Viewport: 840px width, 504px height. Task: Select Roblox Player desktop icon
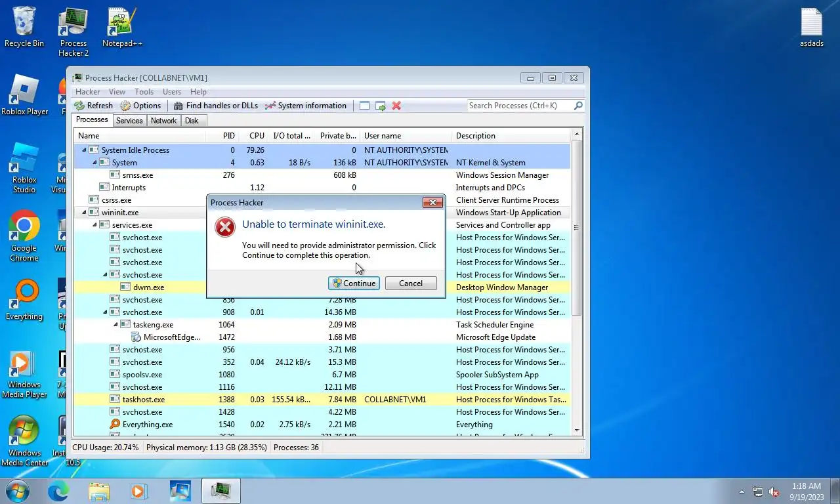(24, 96)
